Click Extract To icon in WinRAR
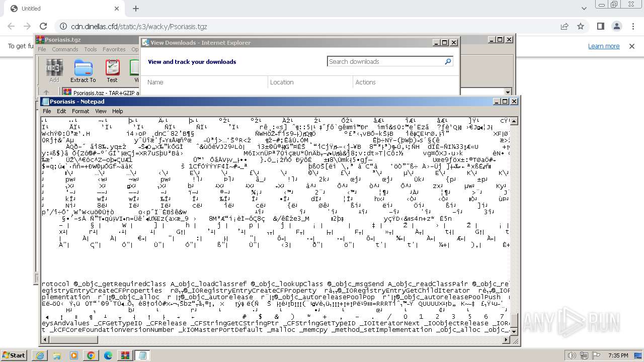This screenshot has height=362, width=644. coord(83,71)
